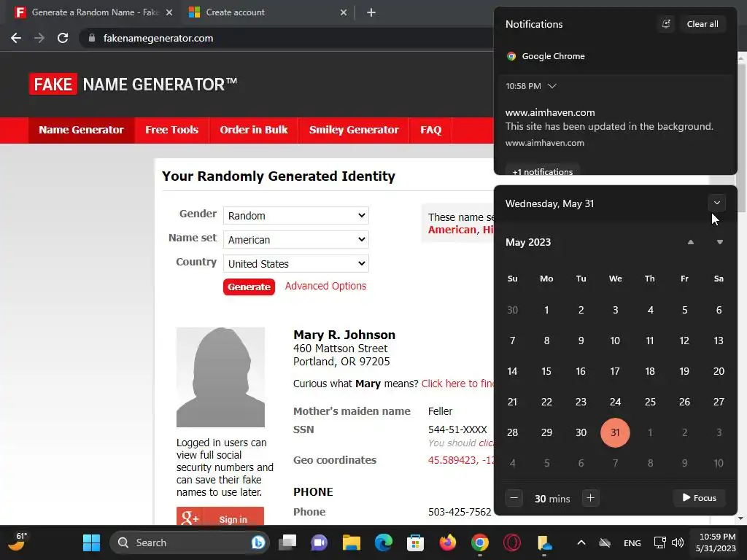Open the weather widget showing 61°

tap(18, 542)
